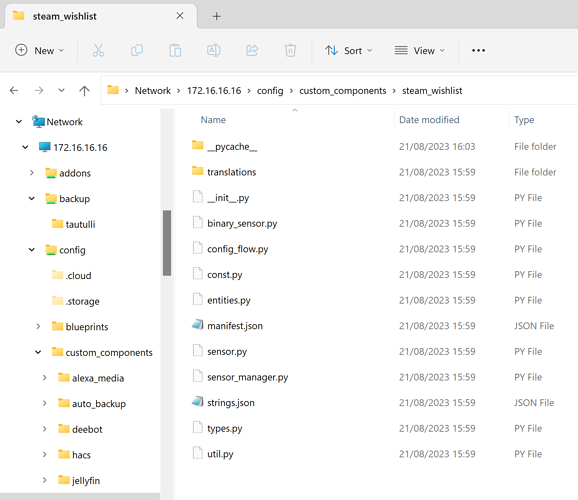Sort by the Type column header

(x=524, y=120)
